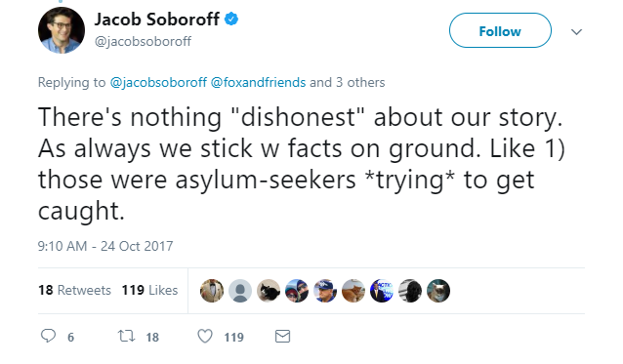Follow Jacob Soboroff
Screen dimensions: 623x364
[x=500, y=30]
